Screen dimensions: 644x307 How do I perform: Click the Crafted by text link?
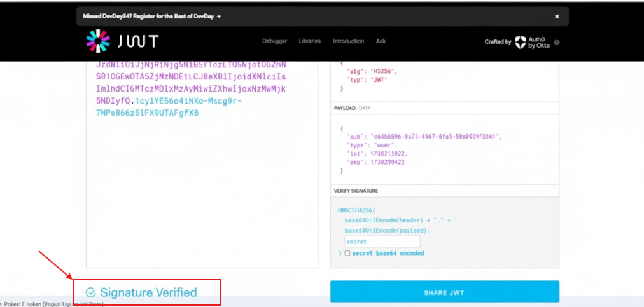pos(498,42)
